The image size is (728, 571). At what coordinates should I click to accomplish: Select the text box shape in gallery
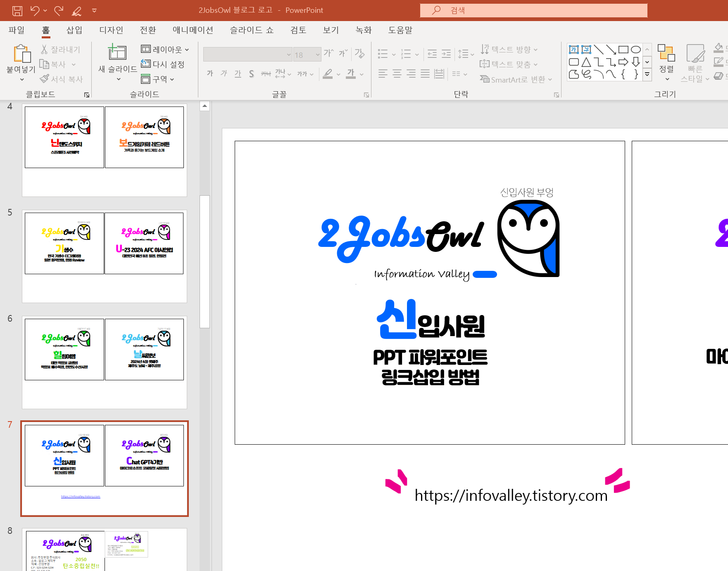coord(574,50)
